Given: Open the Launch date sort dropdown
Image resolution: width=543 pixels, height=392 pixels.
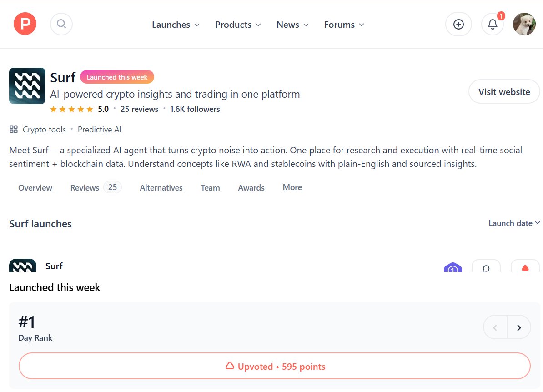Looking at the screenshot, I should click(x=514, y=223).
